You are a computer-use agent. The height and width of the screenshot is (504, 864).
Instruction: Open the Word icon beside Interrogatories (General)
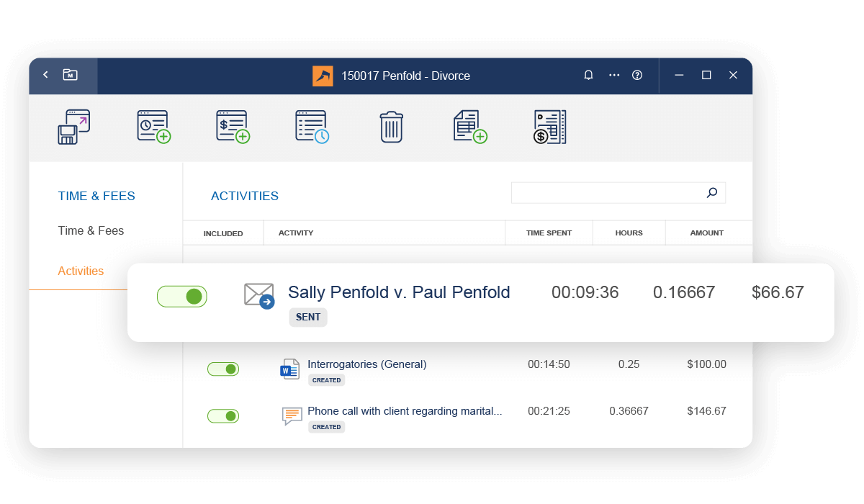pyautogui.click(x=289, y=368)
